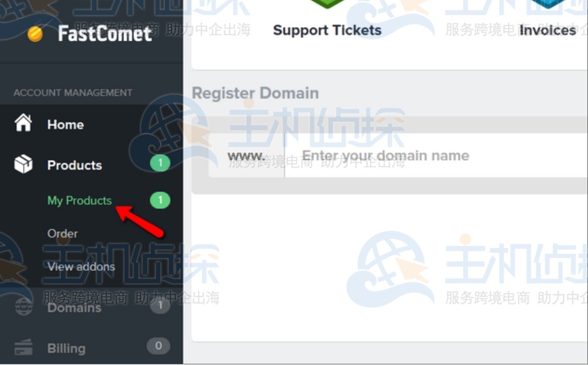Open the Support Tickets link
Screen dimensions: 588x365
pyautogui.click(x=327, y=30)
